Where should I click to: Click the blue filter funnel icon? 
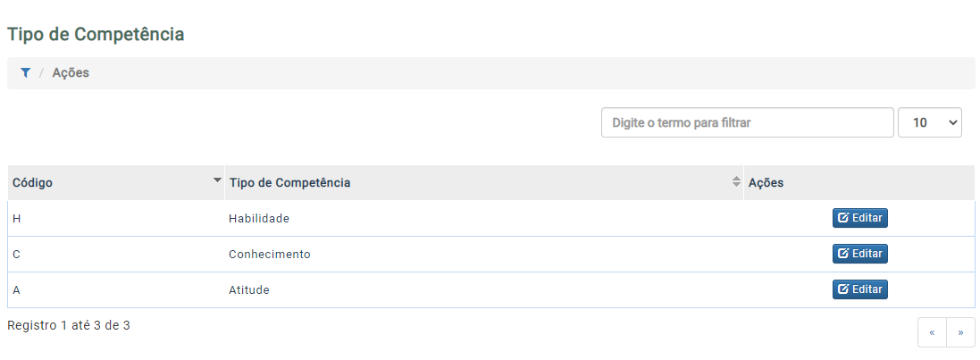click(25, 73)
